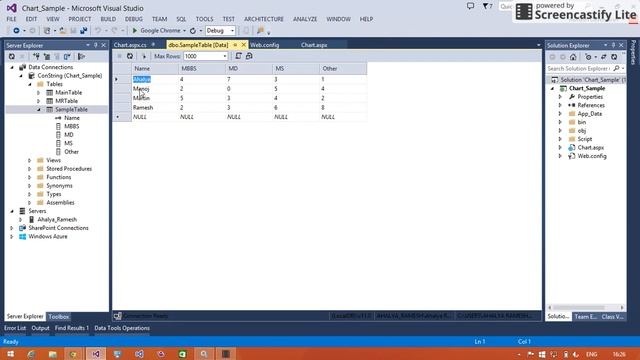Open the FILE menu

[11, 19]
